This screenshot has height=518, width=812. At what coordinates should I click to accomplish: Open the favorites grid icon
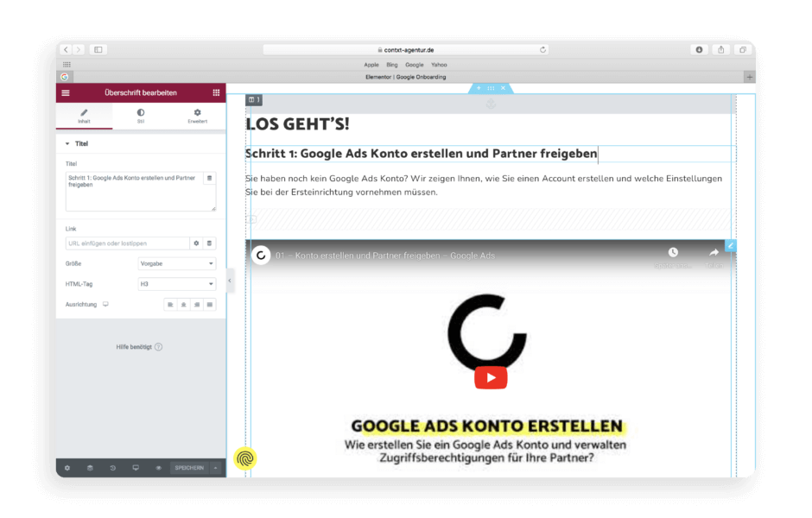coord(67,65)
